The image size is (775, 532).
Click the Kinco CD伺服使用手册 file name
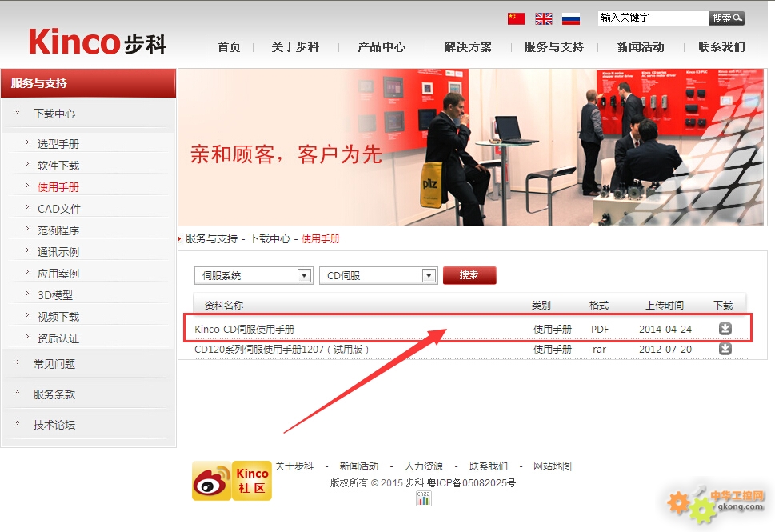244,329
